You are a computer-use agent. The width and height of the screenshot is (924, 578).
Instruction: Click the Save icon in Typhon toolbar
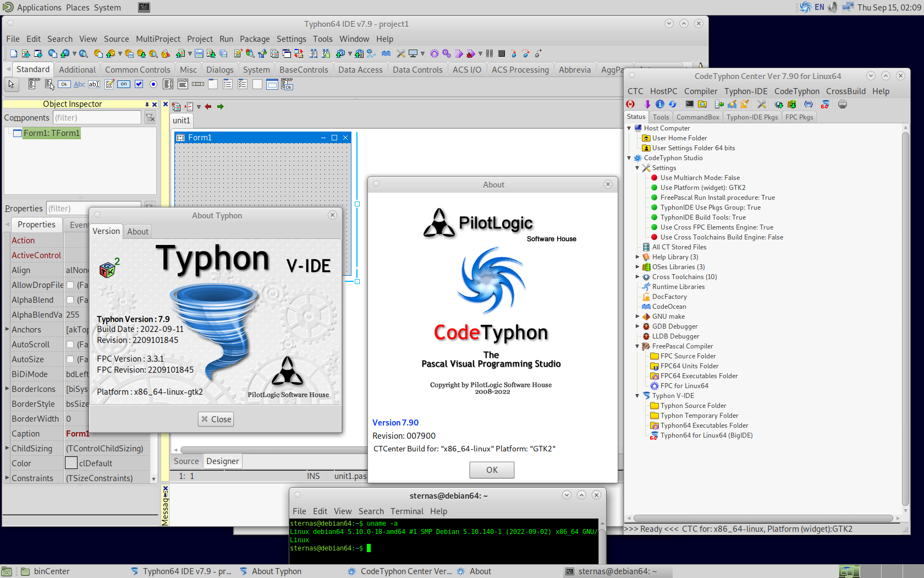coord(199,53)
